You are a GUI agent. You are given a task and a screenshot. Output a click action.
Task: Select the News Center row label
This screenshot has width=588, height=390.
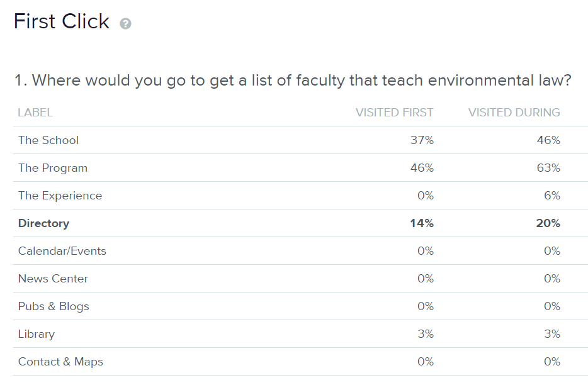[53, 279]
